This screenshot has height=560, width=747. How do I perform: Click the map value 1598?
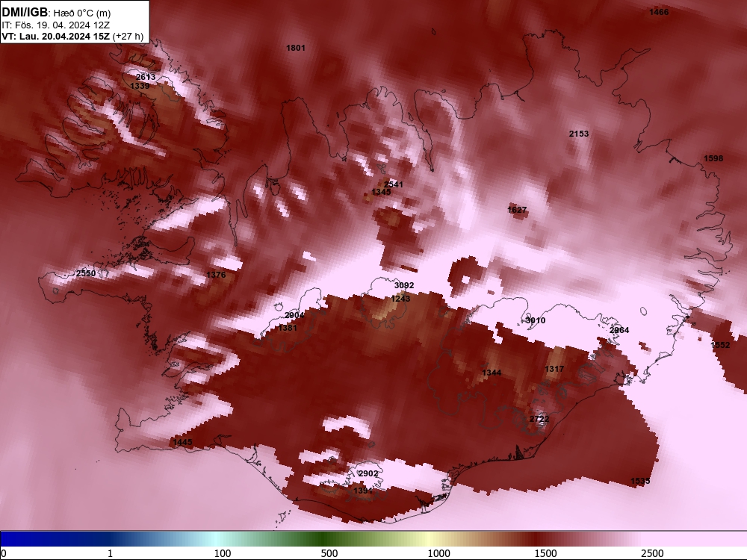(713, 158)
